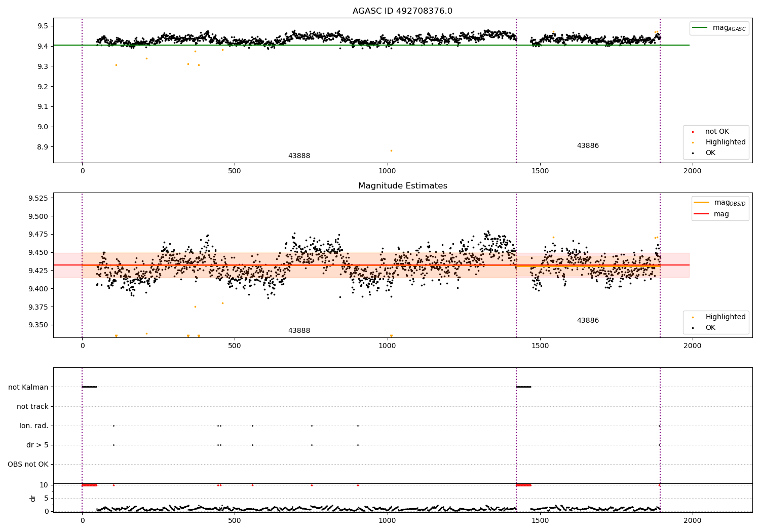Click the 'Ion. rad.' axis label
The width and height of the screenshot is (760, 532).
click(34, 426)
